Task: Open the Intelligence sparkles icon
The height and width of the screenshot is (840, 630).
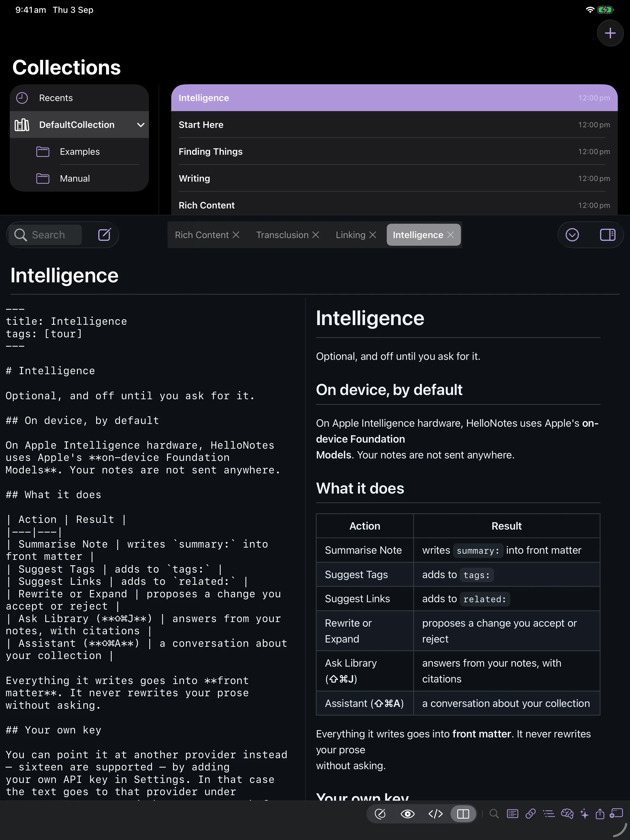Action: pyautogui.click(x=585, y=813)
